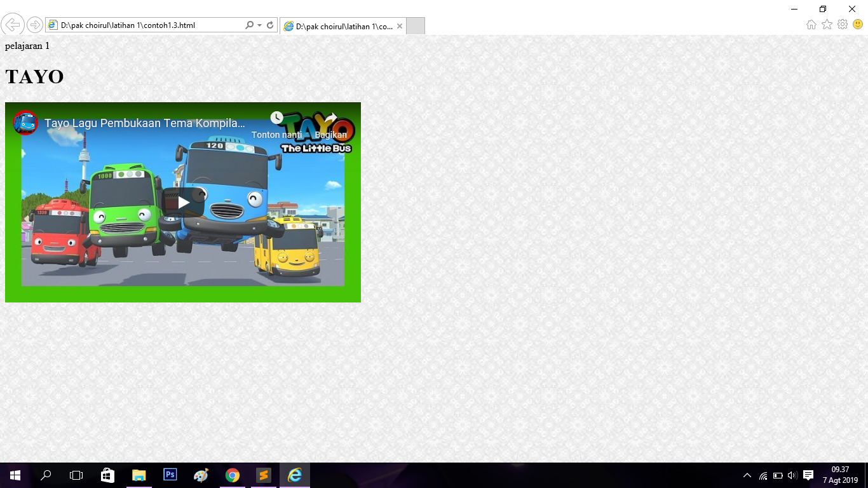Open the Tayo video title link

145,123
